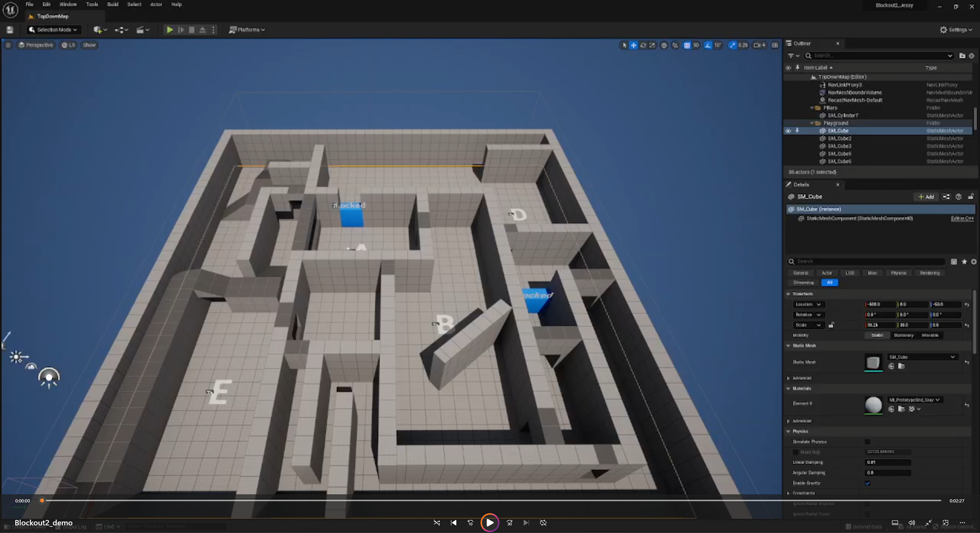
Task: Toggle Details property matrix view icon
Action: point(953,262)
